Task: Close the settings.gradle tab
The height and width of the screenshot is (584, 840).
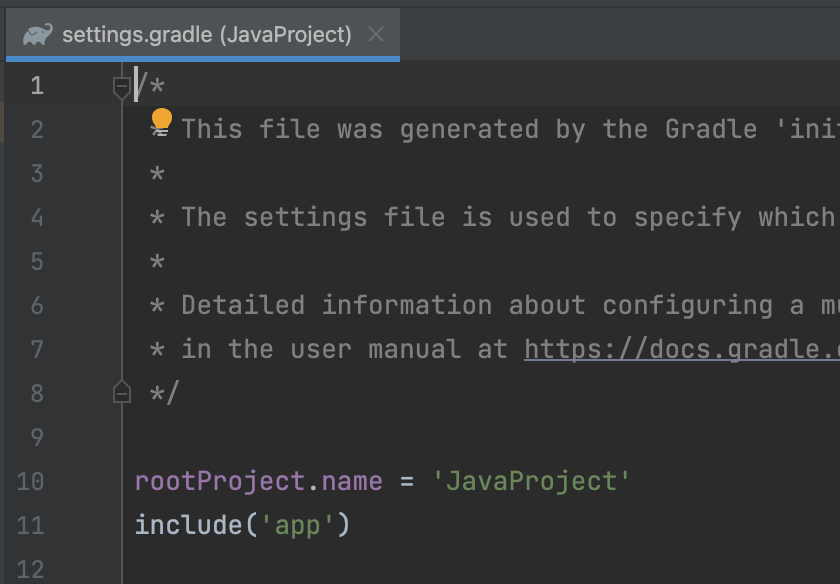Action: [x=376, y=35]
